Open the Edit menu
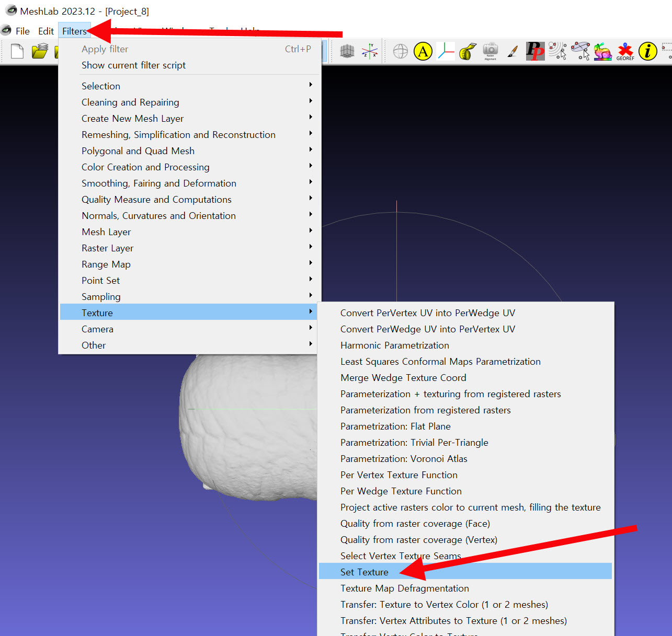 pos(46,31)
